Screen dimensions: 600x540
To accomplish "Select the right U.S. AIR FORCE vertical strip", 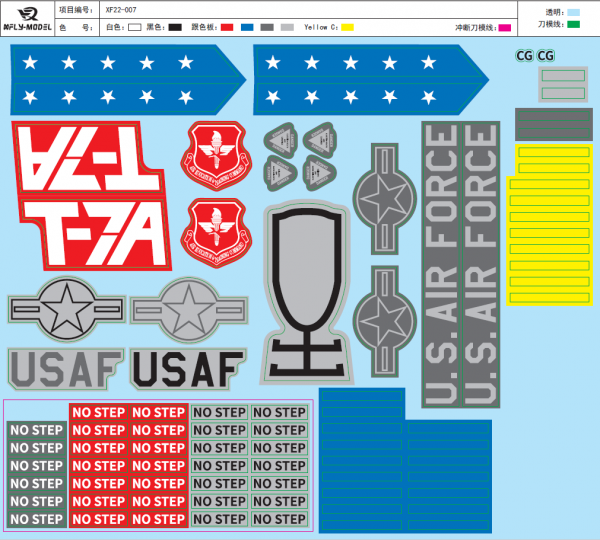I will tap(481, 264).
